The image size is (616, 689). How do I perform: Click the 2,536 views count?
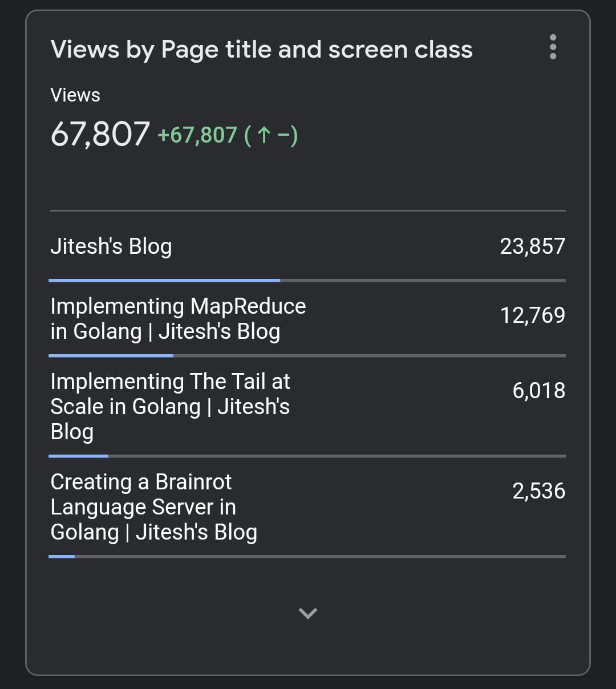click(538, 491)
